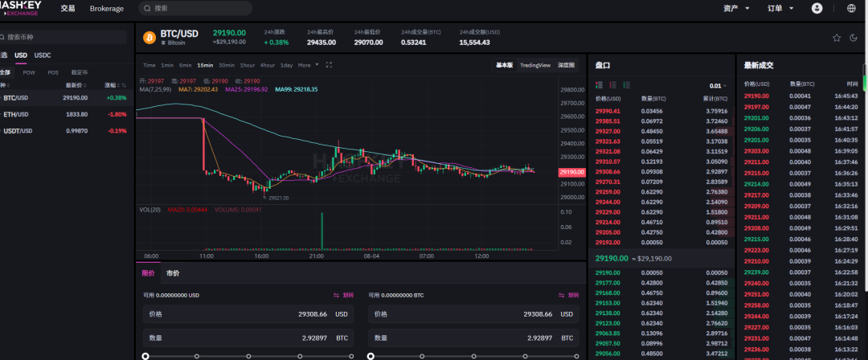Switch to the 市价 market order tab
The image size is (868, 360).
173,273
